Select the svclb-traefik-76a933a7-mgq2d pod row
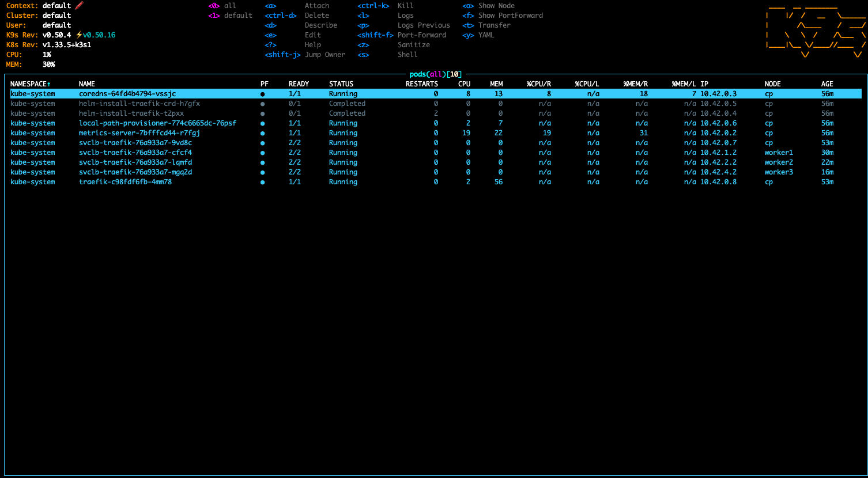The width and height of the screenshot is (868, 478). (135, 172)
